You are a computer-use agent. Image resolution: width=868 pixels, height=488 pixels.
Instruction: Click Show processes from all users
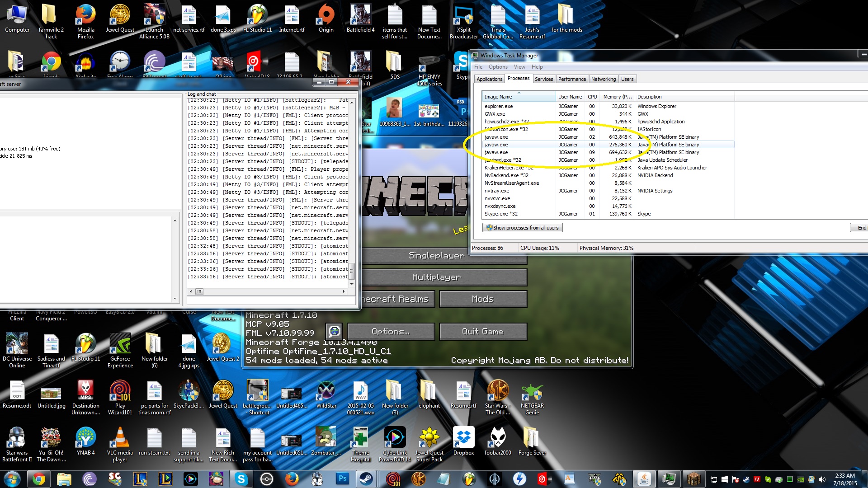pos(522,228)
